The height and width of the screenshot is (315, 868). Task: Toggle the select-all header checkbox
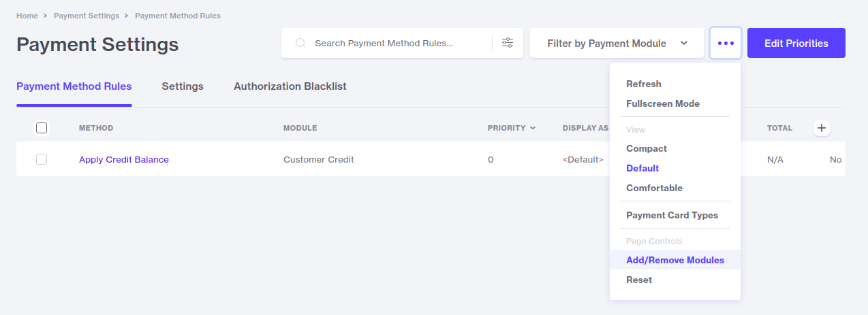(x=42, y=128)
